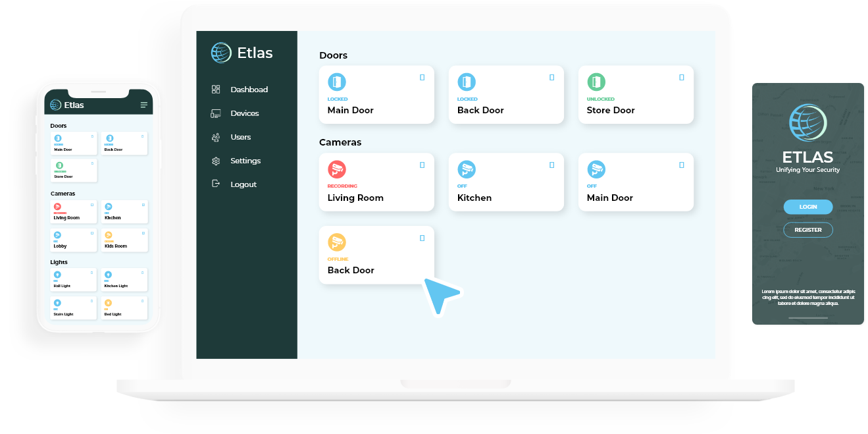Click the Logout icon in the sidebar
868x434 pixels.
click(215, 184)
